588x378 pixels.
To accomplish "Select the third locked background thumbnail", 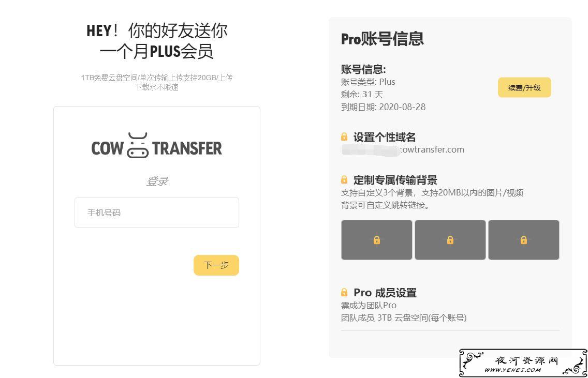I will click(523, 240).
